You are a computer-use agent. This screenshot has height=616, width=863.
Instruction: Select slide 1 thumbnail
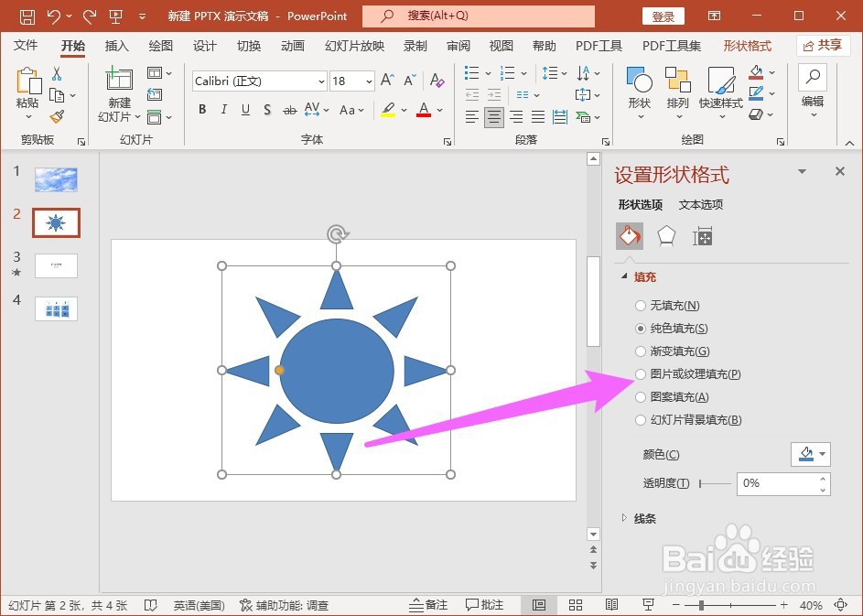coord(56,180)
